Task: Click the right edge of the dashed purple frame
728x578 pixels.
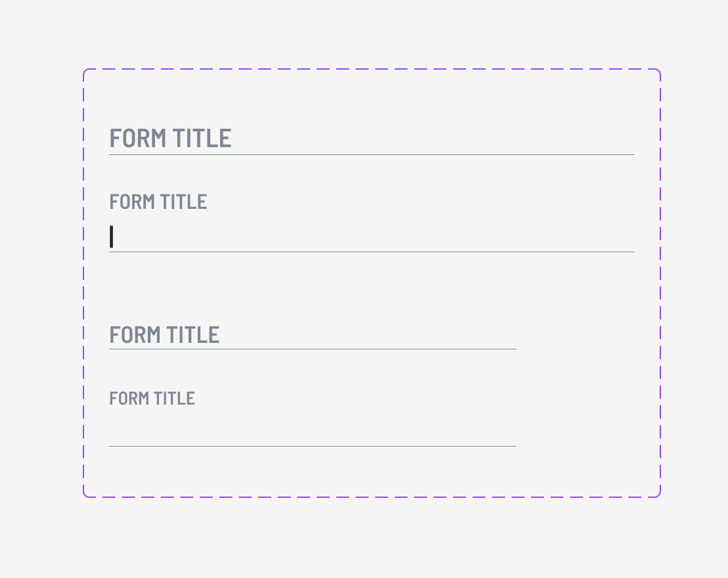Action: 660,282
